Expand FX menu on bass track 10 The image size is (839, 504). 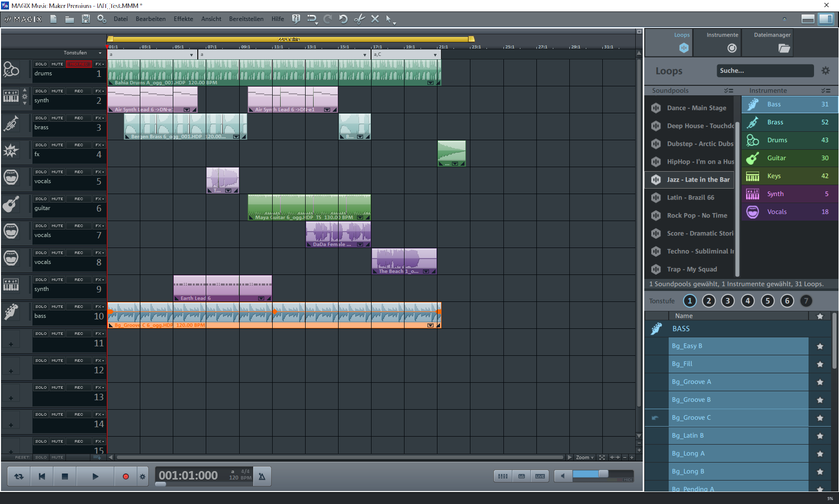point(99,307)
